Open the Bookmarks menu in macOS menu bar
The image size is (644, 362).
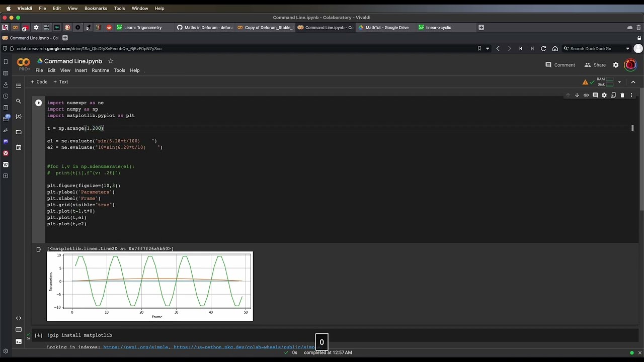96,9
